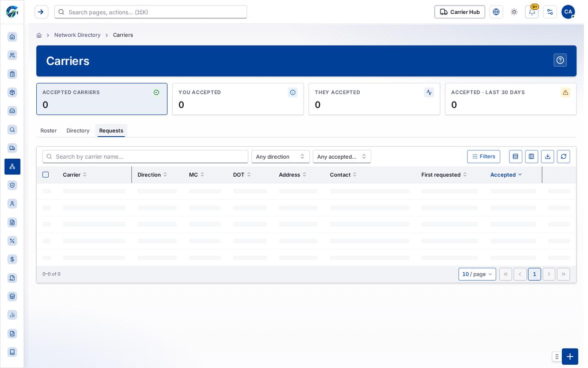Download the carrier table export

click(x=548, y=156)
